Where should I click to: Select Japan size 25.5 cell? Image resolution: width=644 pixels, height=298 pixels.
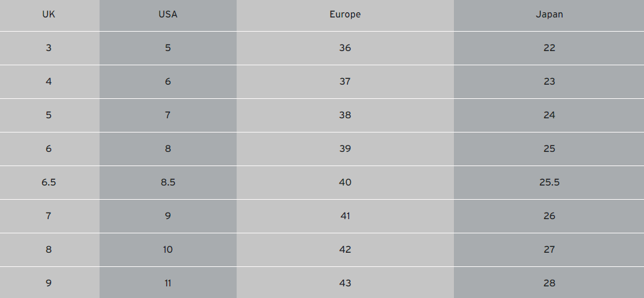coord(549,182)
